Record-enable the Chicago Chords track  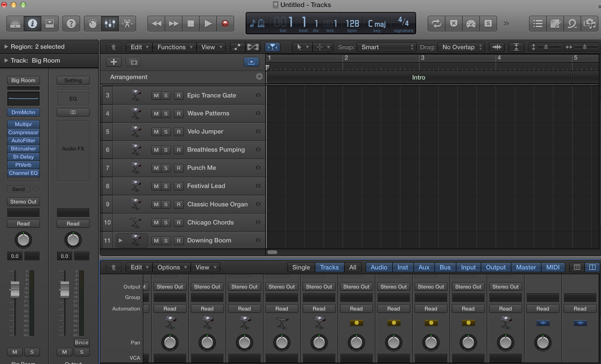coord(179,222)
